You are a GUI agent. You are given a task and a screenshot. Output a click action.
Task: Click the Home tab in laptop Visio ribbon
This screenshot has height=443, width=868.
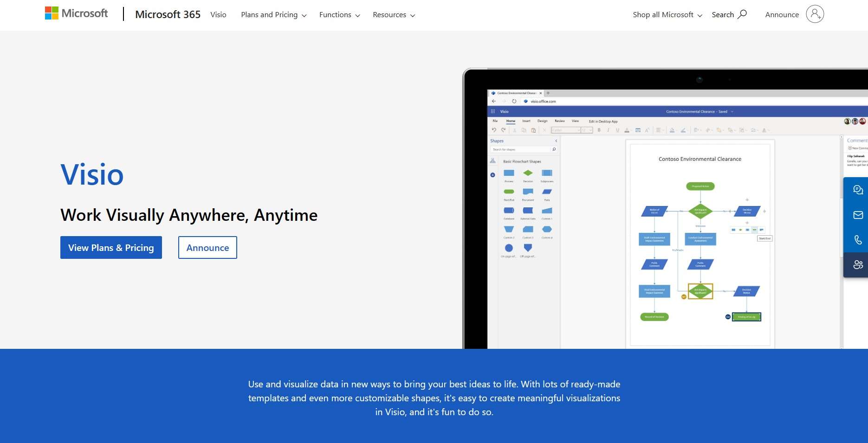pyautogui.click(x=511, y=121)
